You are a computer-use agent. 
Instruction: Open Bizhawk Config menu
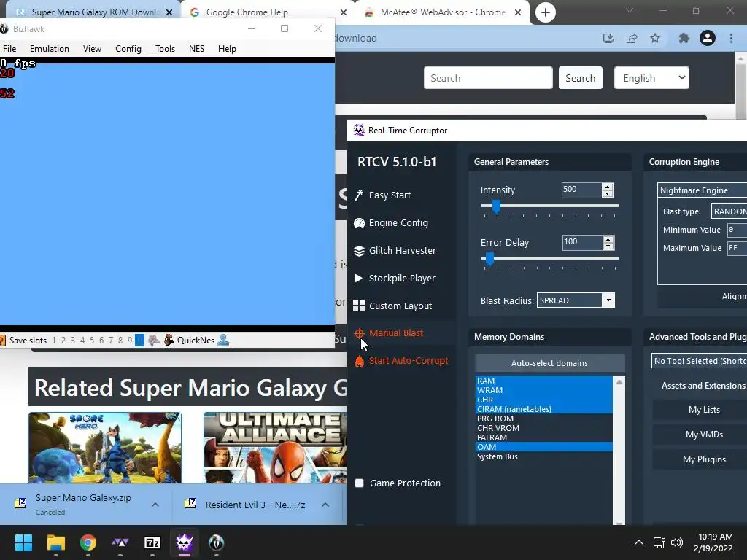point(128,49)
